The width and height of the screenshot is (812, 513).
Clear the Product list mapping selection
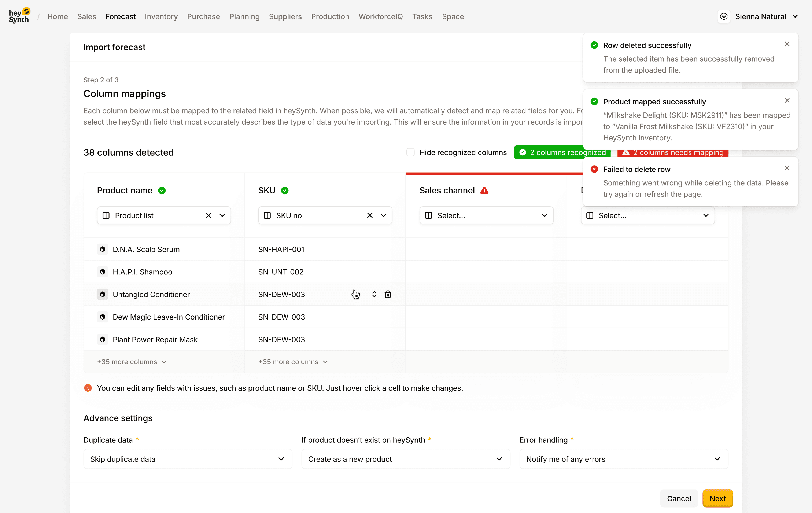(x=208, y=215)
